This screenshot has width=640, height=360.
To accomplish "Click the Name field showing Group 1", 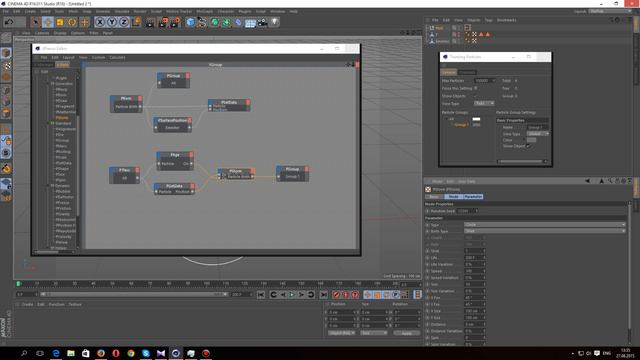I will [x=537, y=127].
